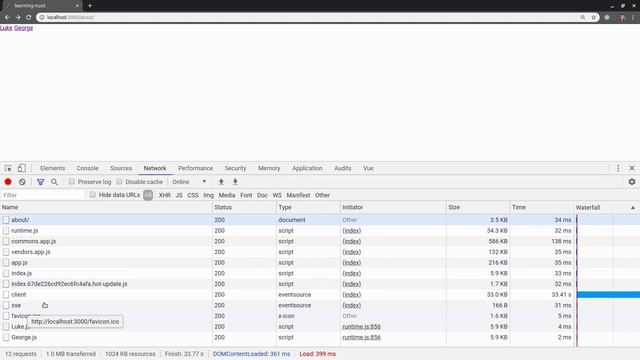Select the commons.app.js request
Viewport: 640px width, 360px height.
pyautogui.click(x=320, y=241)
